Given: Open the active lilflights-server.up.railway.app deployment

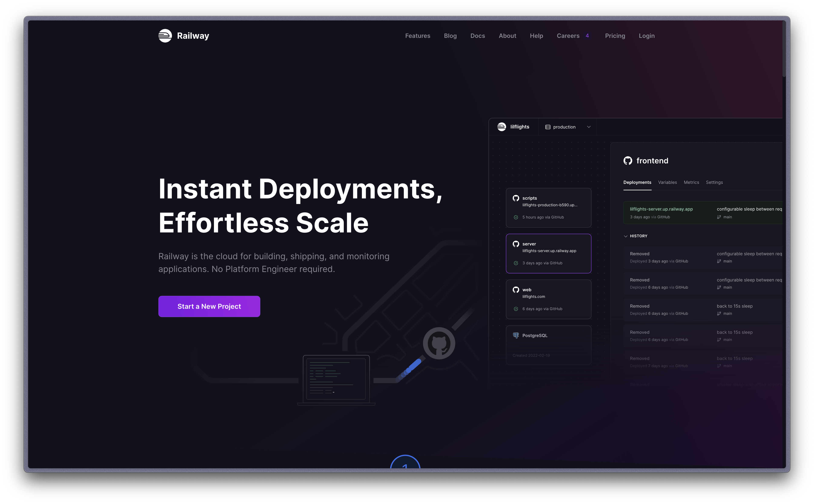Looking at the screenshot, I should [661, 209].
